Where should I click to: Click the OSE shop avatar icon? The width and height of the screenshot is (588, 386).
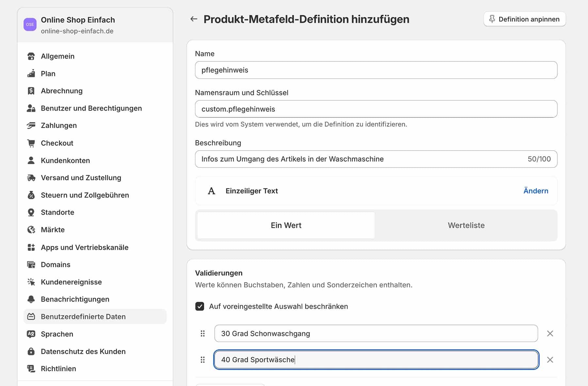point(30,24)
